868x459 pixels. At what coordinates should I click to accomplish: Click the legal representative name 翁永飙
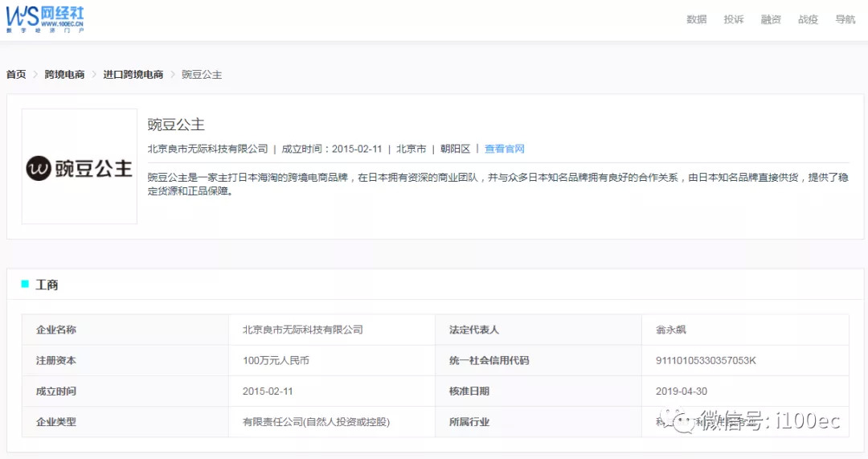coord(671,330)
